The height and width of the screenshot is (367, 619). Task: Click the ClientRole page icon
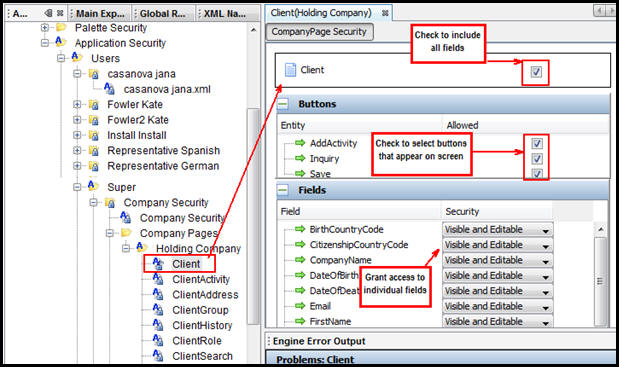coord(158,340)
